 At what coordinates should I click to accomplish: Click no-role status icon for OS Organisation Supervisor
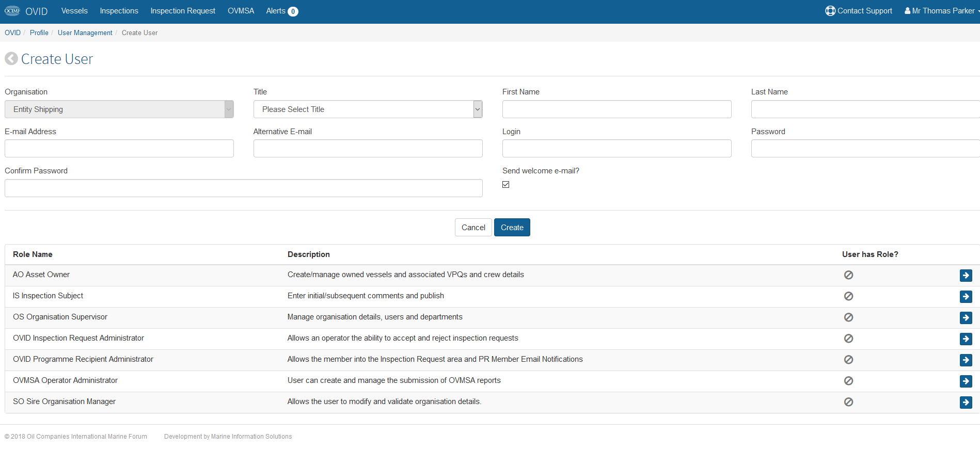coord(848,317)
